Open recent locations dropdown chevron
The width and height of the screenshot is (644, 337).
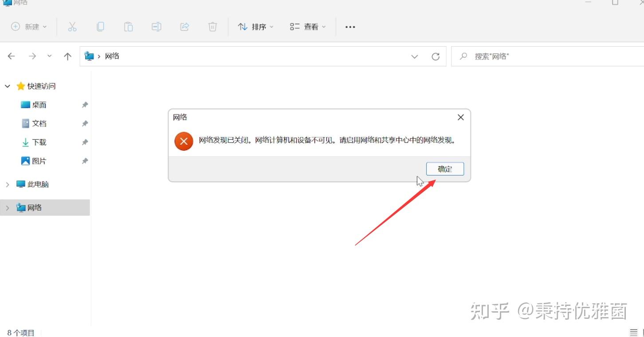49,56
